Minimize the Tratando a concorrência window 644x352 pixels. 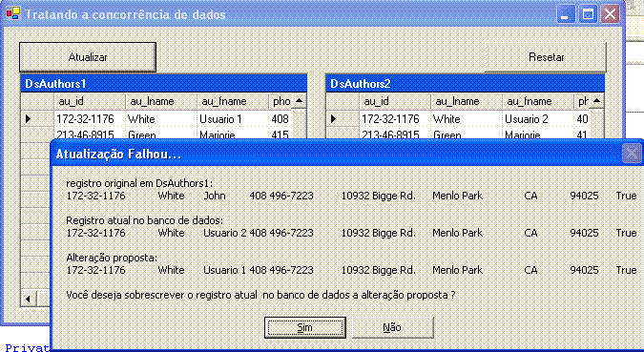coord(566,14)
